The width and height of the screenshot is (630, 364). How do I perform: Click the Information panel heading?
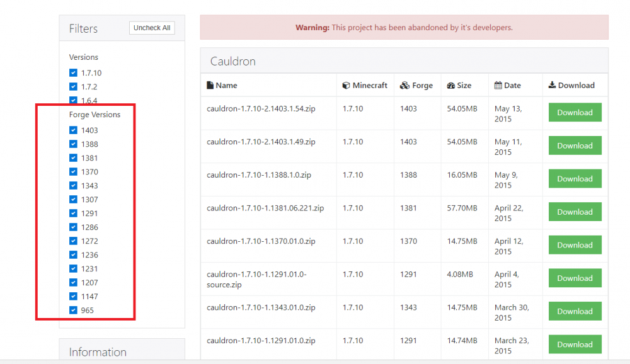click(98, 352)
